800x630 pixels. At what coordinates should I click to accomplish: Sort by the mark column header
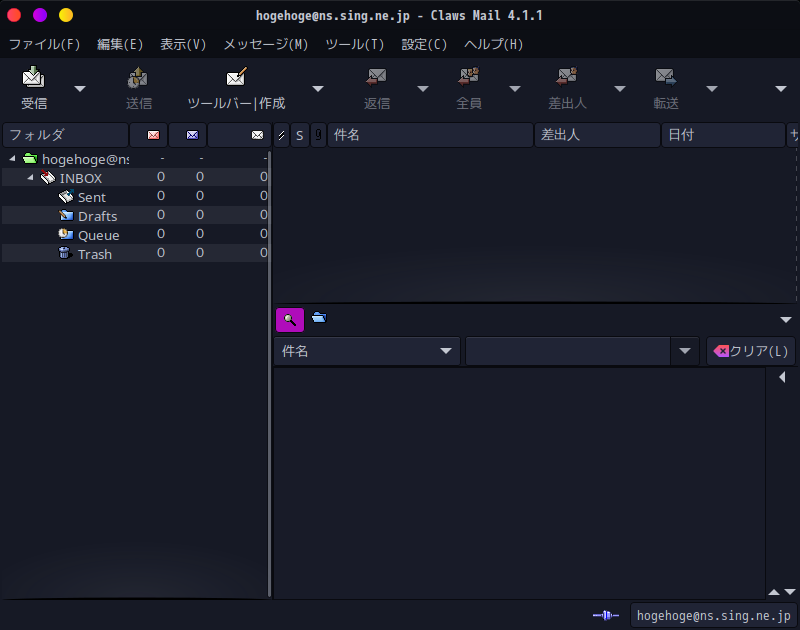(x=282, y=135)
